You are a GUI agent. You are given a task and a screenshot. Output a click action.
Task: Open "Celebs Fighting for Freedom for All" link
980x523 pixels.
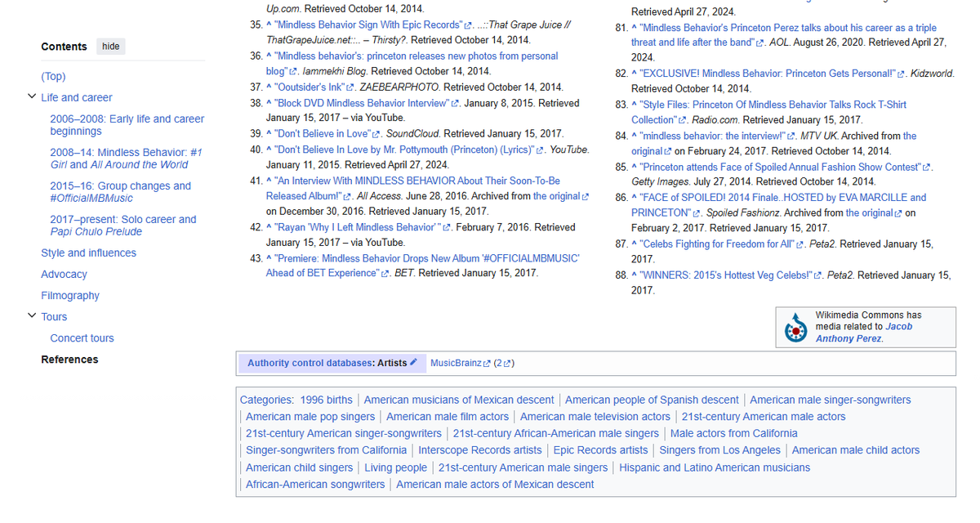pyautogui.click(x=723, y=244)
